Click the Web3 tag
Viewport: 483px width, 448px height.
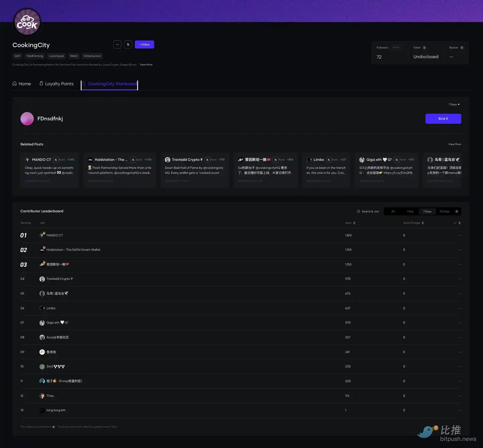click(x=74, y=56)
